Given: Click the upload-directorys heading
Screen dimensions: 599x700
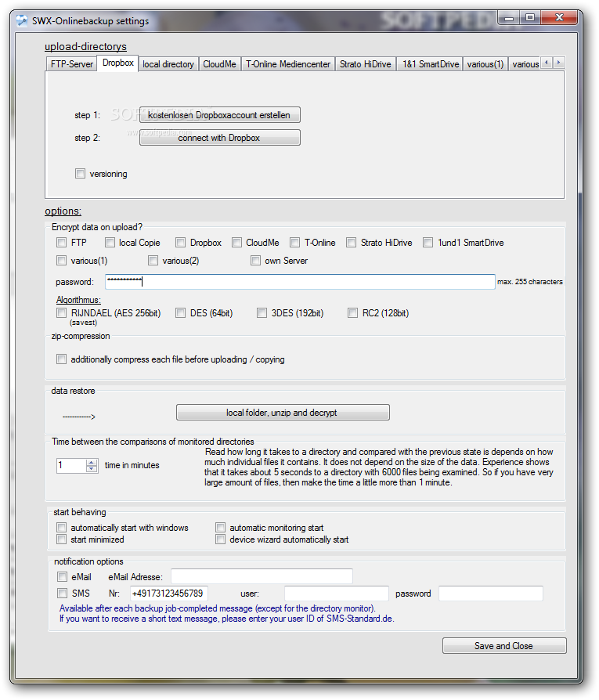Looking at the screenshot, I should point(85,46).
